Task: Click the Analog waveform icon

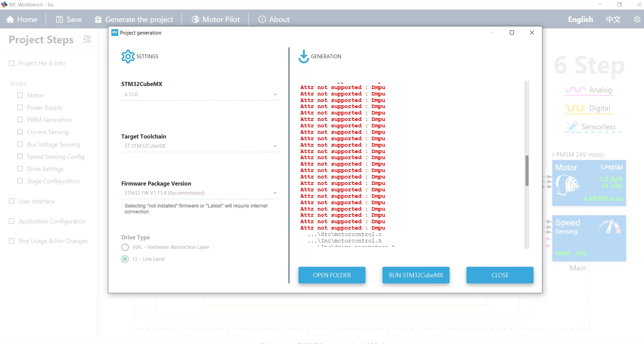Action: (575, 90)
